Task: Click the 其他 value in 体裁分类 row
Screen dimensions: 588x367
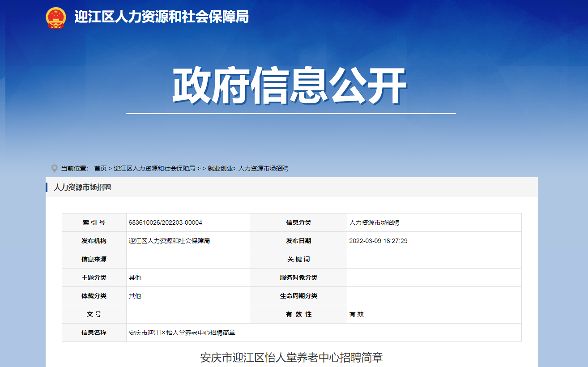Action: coord(135,296)
